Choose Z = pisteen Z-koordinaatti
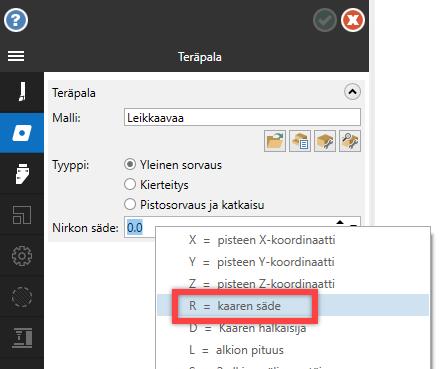The width and height of the screenshot is (440, 369). [293, 284]
